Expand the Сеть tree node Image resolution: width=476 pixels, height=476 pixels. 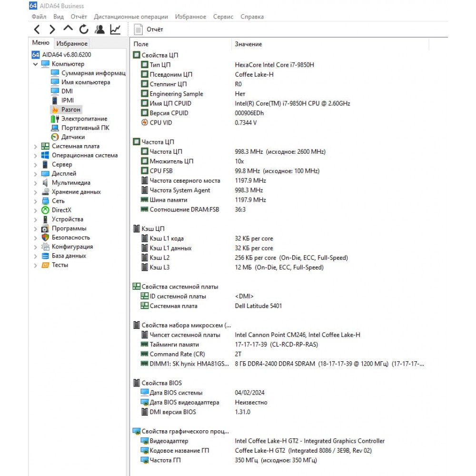click(x=35, y=201)
